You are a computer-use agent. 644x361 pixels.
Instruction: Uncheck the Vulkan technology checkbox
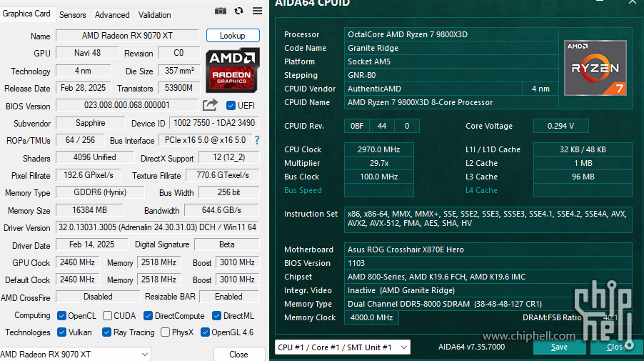coord(61,332)
